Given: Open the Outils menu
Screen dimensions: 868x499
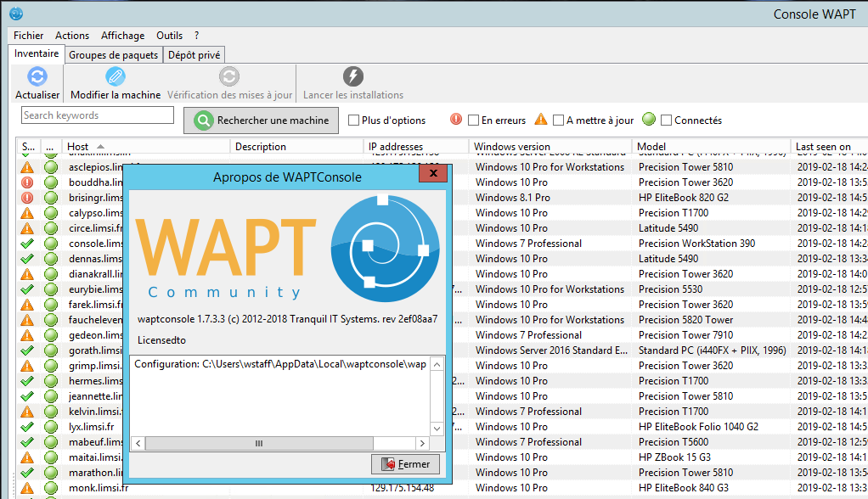Looking at the screenshot, I should [x=169, y=36].
